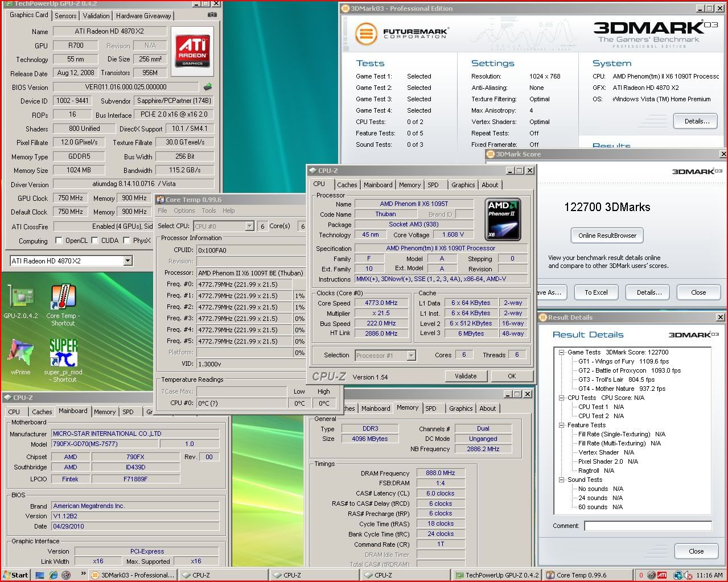Click Details button in 3DMark Score dialog
This screenshot has width=728, height=582.
[649, 292]
